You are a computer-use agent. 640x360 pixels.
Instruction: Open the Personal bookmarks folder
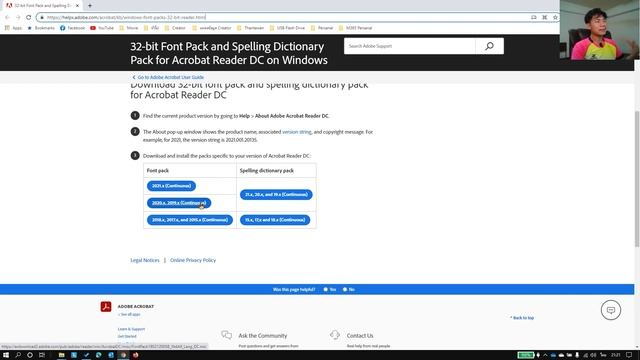pos(322,28)
